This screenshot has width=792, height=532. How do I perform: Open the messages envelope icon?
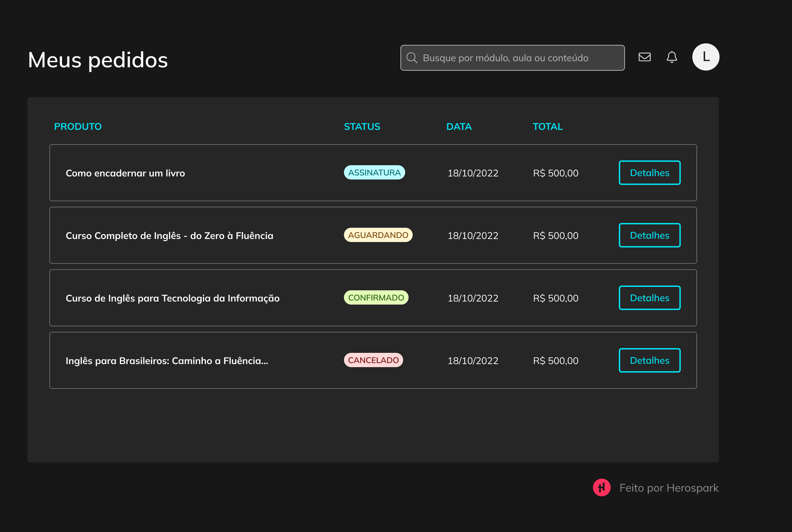click(644, 57)
